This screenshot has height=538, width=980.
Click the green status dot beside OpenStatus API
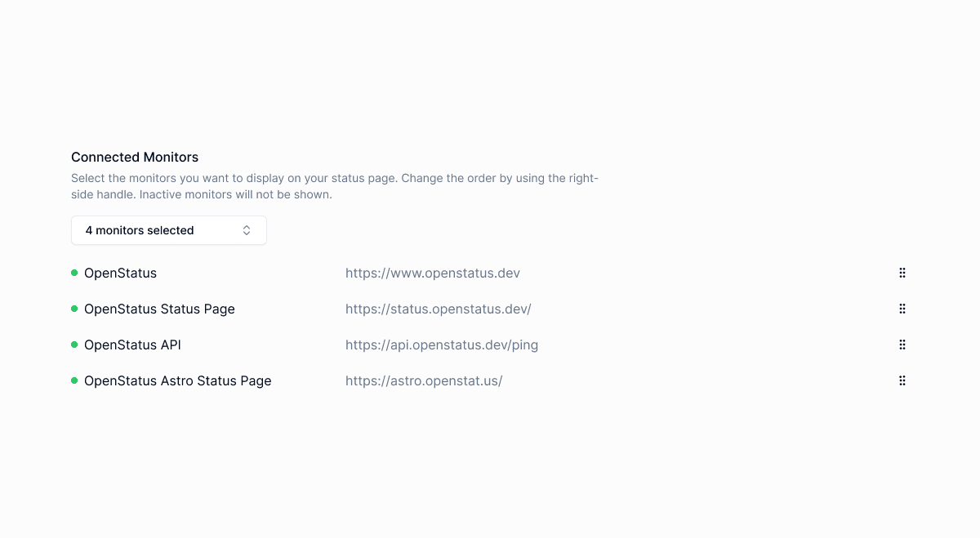click(x=73, y=345)
